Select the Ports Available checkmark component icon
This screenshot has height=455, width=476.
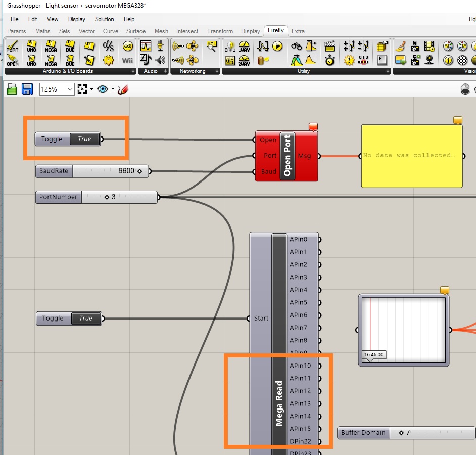click(13, 47)
